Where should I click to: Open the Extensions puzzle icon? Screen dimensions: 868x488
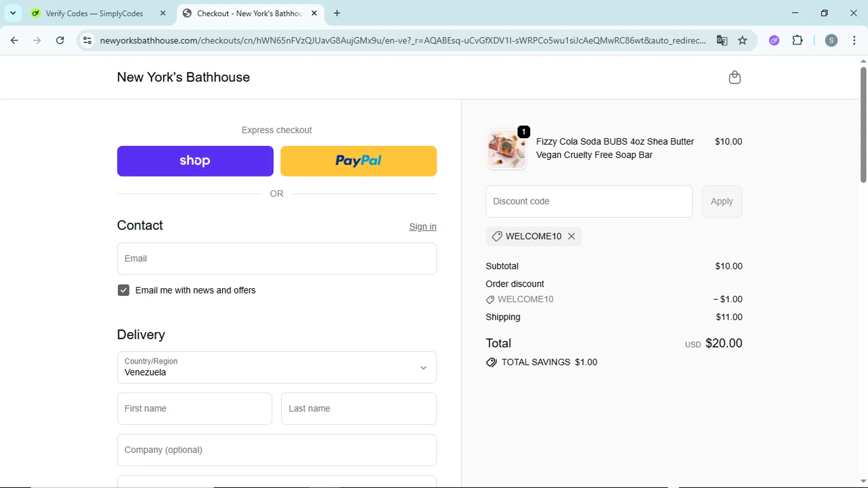797,41
